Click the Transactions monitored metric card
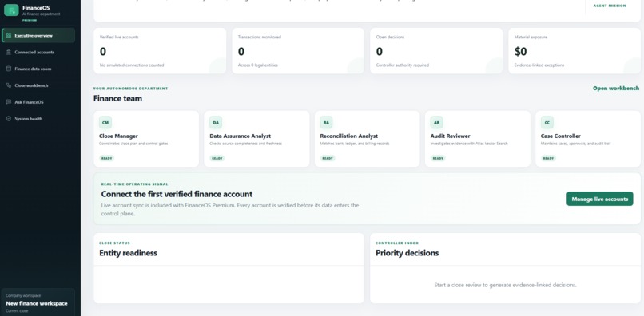This screenshot has height=316, width=644. point(298,51)
